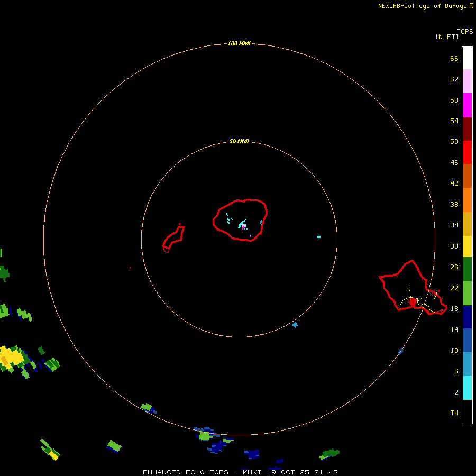Click the "[K FT]" units label
The width and height of the screenshot is (476, 476).
(x=447, y=36)
